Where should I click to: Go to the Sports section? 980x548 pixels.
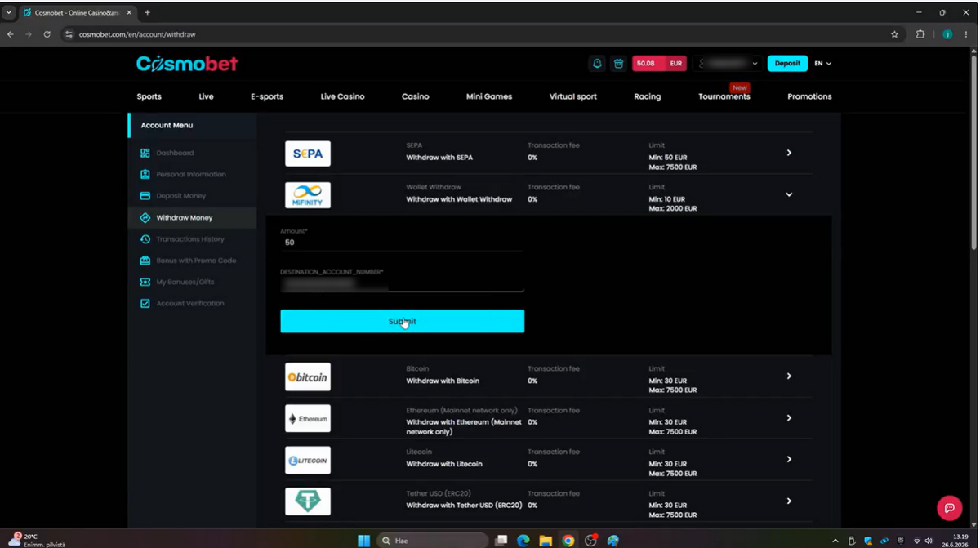[x=149, y=96]
